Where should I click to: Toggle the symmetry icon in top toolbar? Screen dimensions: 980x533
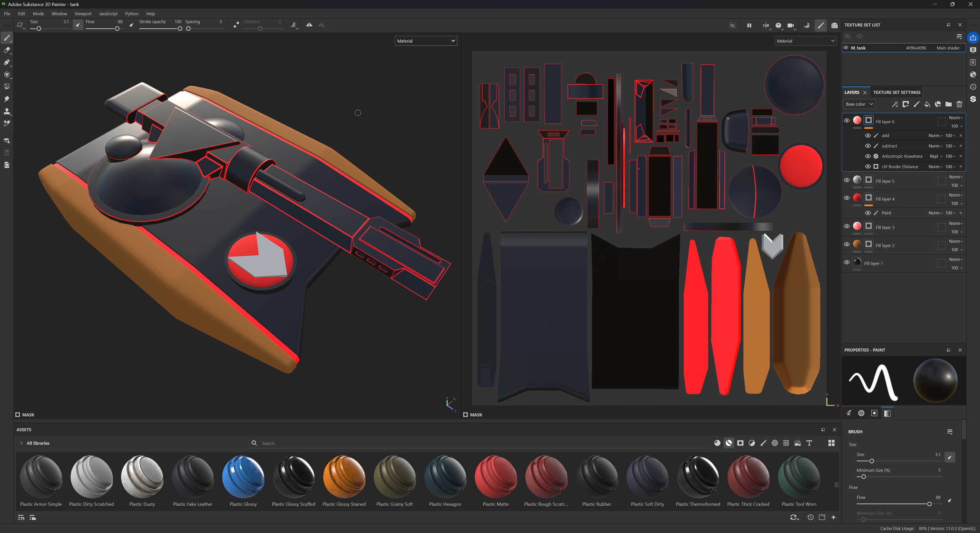(309, 25)
